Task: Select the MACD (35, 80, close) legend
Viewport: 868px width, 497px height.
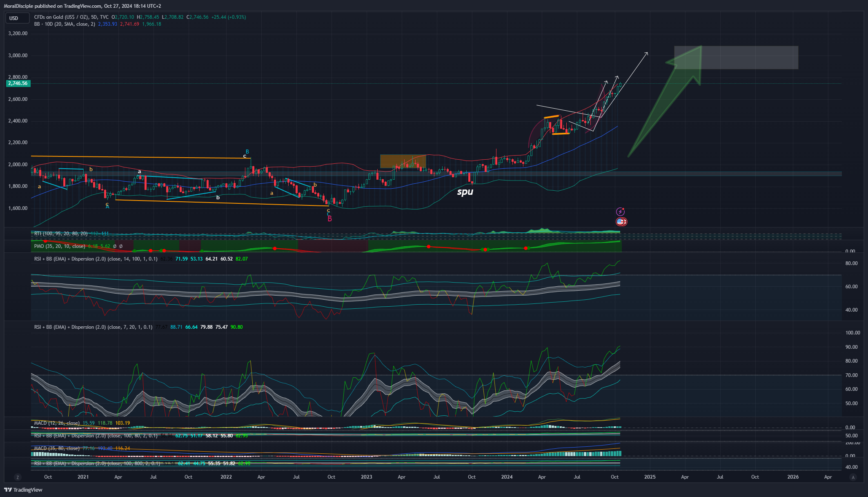Action: tap(57, 448)
